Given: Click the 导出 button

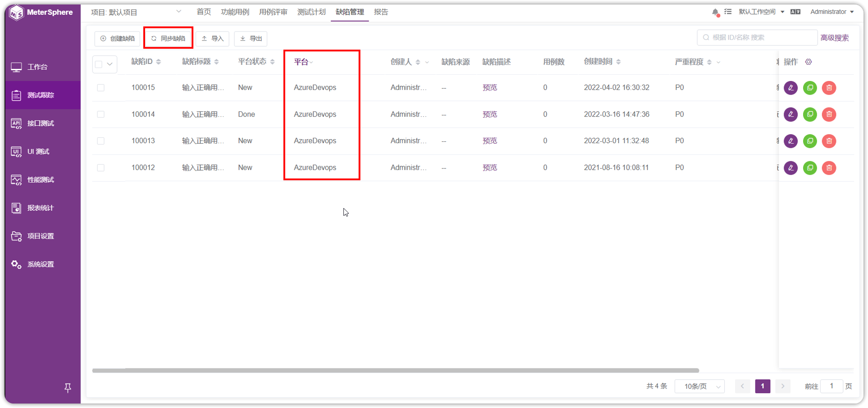Looking at the screenshot, I should (251, 39).
